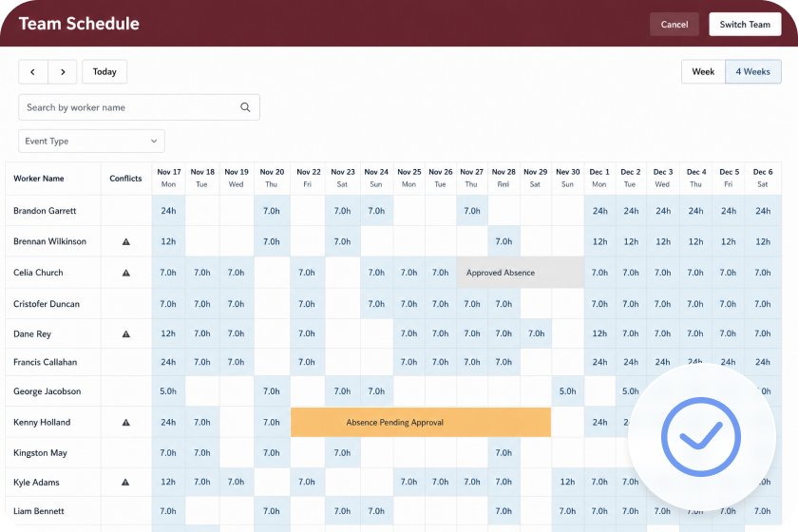Screen dimensions: 798x532
Task: Open worker Brandon Garrett
Action: click(45, 211)
